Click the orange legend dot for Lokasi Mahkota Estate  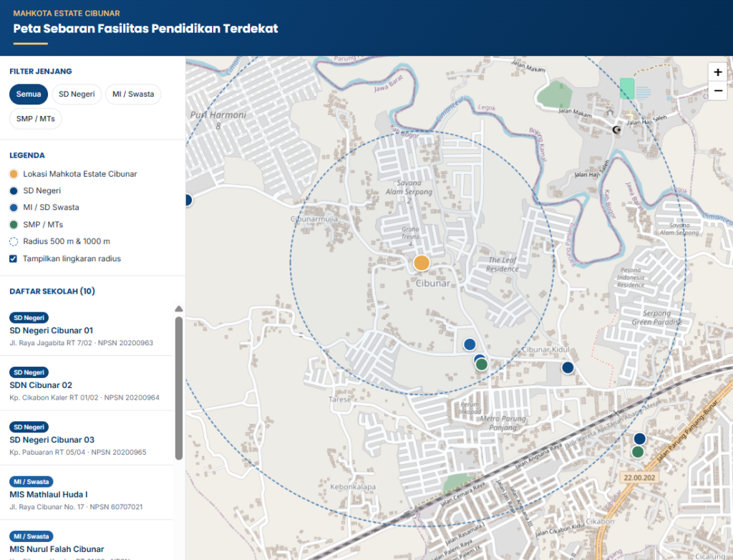(x=14, y=174)
